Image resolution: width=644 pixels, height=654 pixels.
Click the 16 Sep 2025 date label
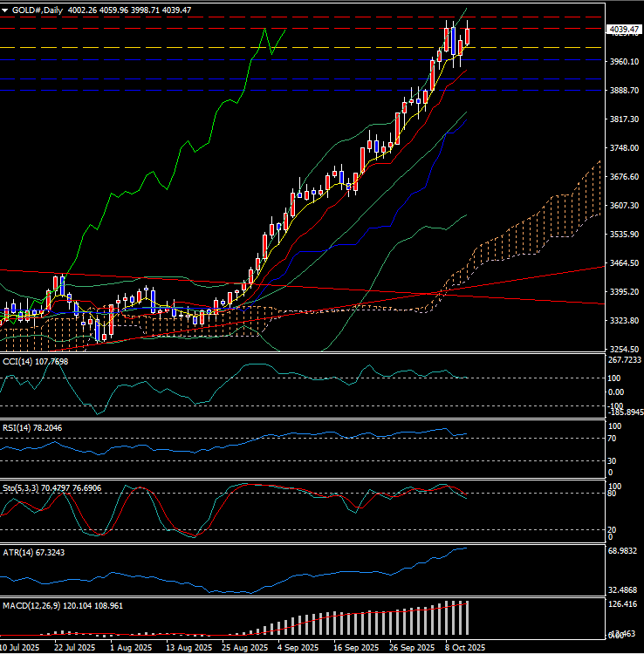[353, 648]
